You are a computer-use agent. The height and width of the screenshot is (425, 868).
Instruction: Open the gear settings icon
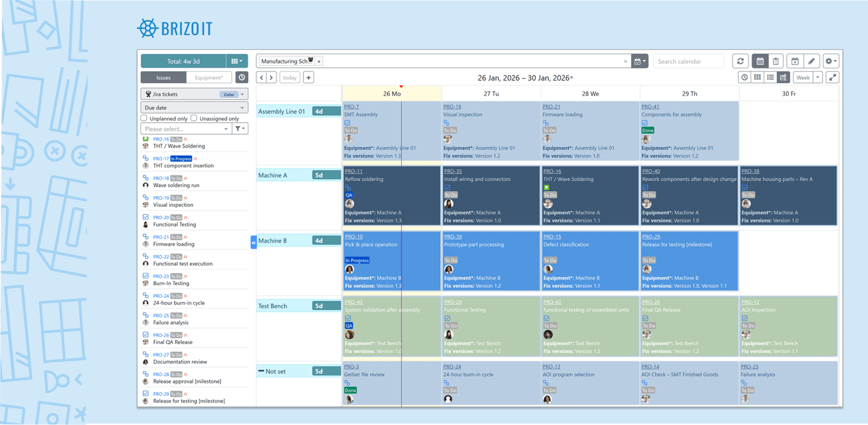point(830,61)
